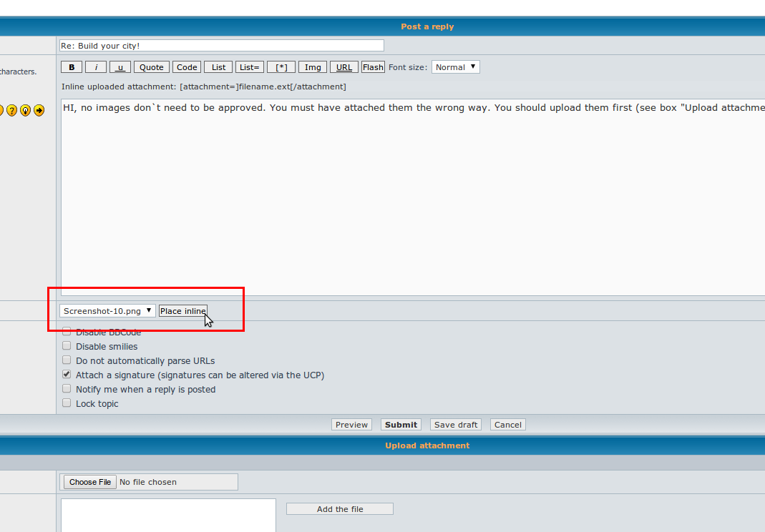
Task: Apply italic with the i button
Action: click(x=96, y=67)
